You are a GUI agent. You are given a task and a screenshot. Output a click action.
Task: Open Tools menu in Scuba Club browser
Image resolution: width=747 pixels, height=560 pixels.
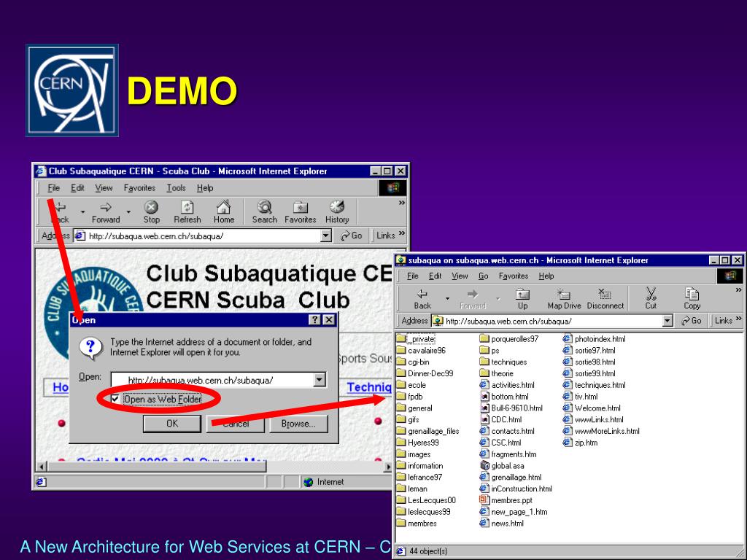(x=176, y=188)
